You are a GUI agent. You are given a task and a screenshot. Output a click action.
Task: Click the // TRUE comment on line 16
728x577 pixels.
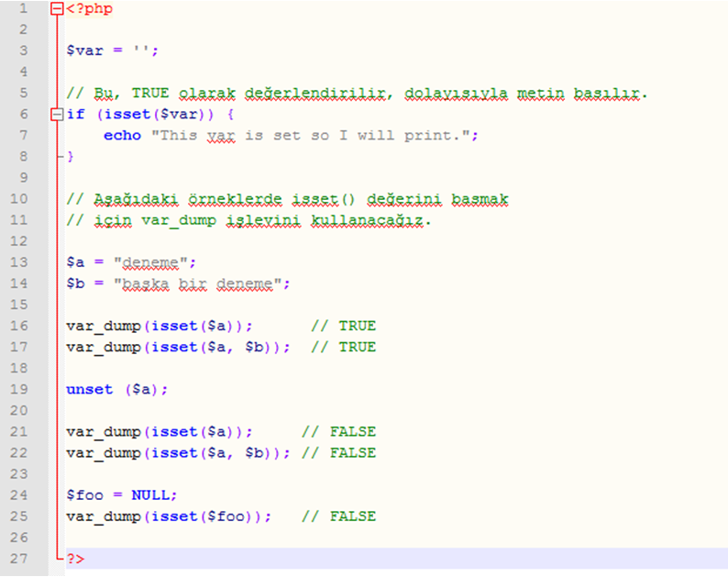coord(343,327)
